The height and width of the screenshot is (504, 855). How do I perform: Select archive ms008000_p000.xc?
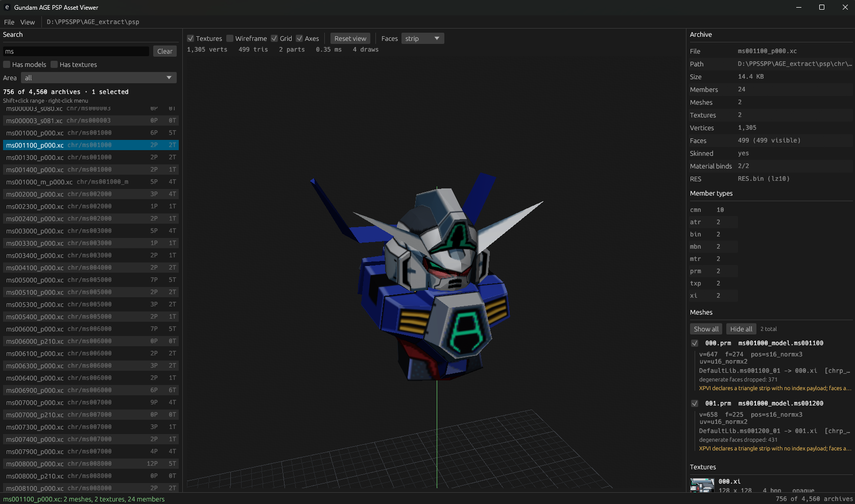(x=91, y=464)
